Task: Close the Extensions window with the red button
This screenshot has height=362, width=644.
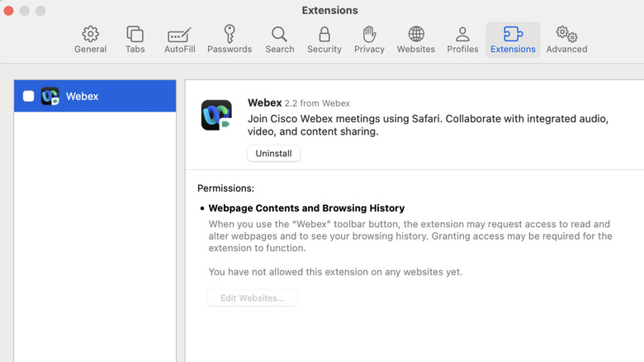Action: click(x=8, y=11)
